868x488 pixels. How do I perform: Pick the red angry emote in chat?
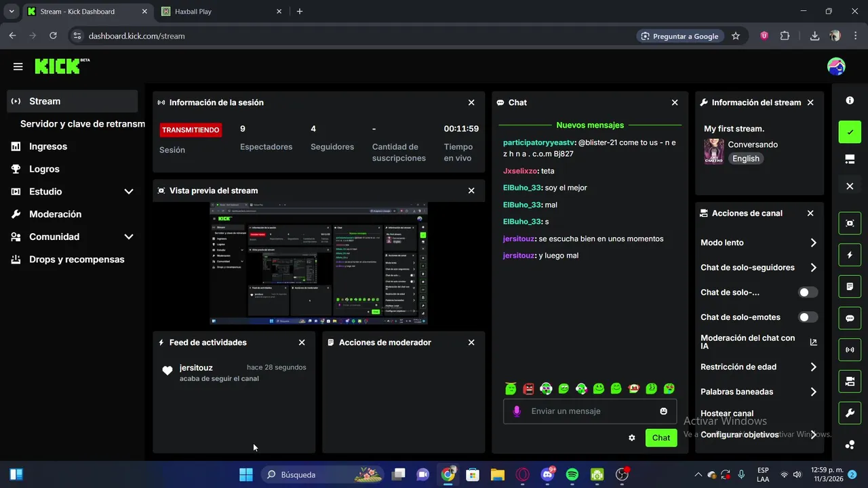point(528,388)
